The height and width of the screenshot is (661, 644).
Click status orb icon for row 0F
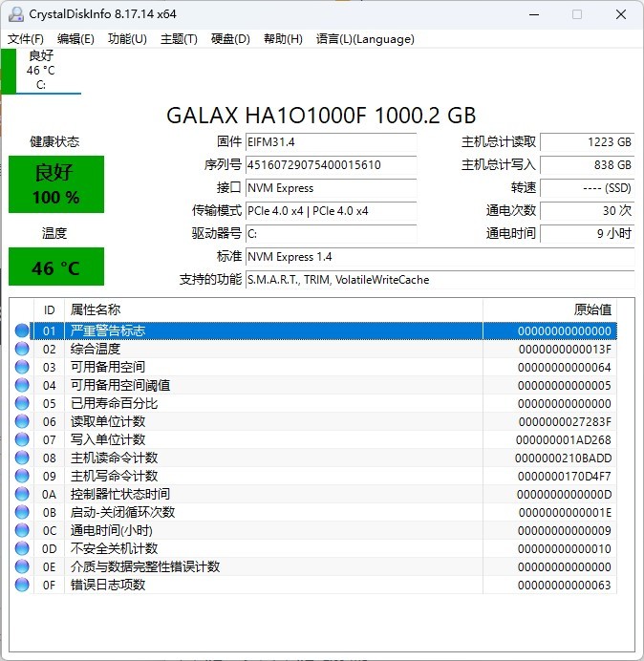point(22,585)
